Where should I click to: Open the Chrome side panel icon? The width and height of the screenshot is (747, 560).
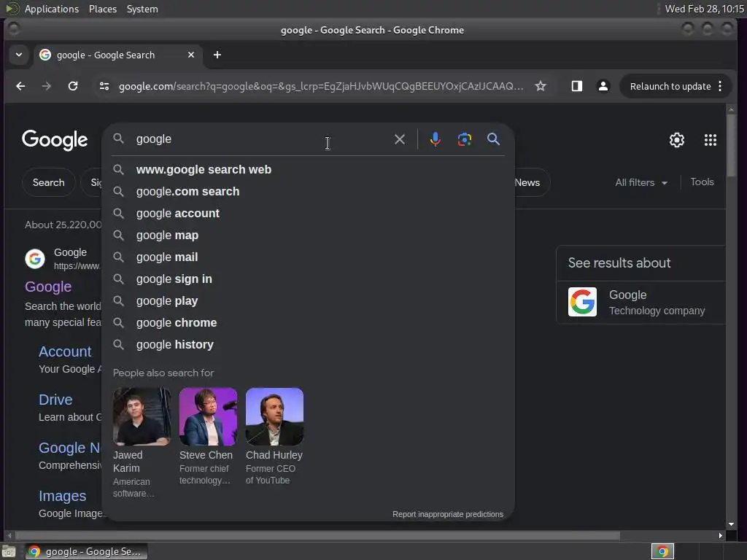(x=577, y=86)
